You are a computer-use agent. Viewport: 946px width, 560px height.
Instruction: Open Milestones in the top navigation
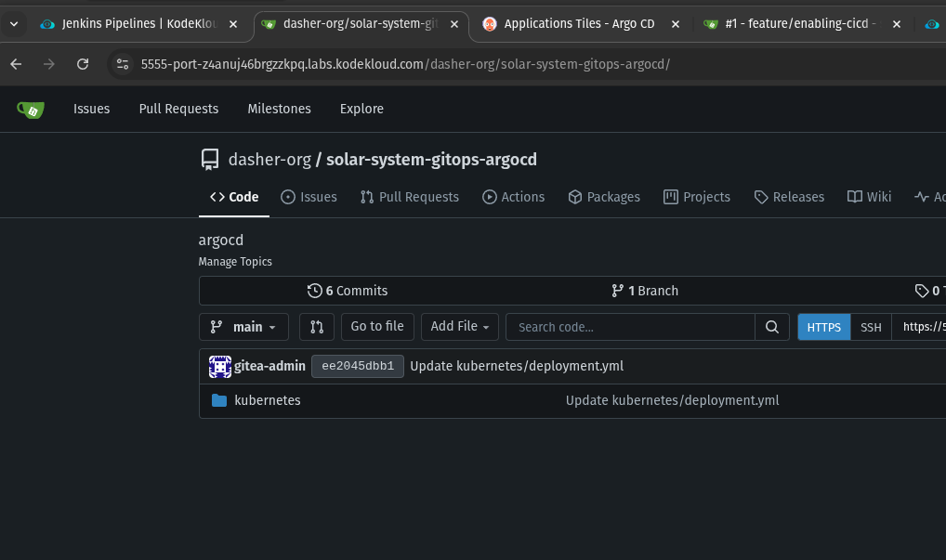pyautogui.click(x=279, y=109)
